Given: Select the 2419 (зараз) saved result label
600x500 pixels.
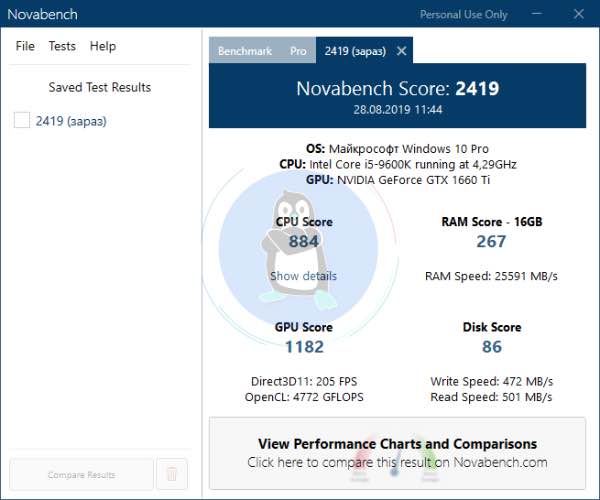Looking at the screenshot, I should coord(70,121).
